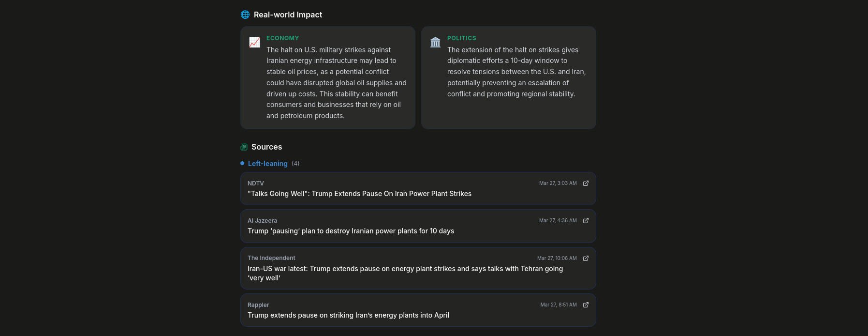Toggle the Economy impact card
868x336 pixels.
click(x=327, y=77)
